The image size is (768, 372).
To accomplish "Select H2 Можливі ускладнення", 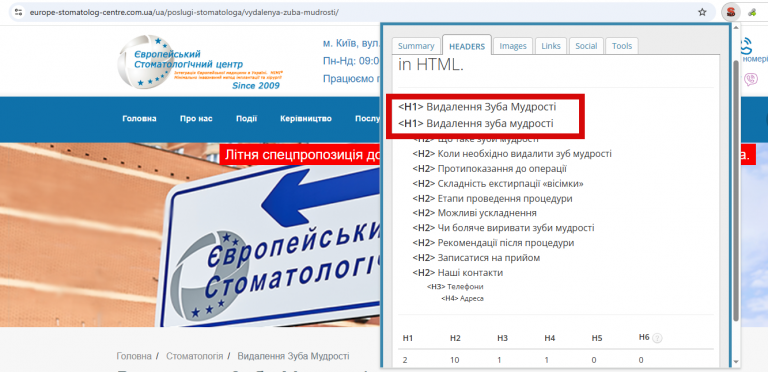I will pyautogui.click(x=475, y=213).
